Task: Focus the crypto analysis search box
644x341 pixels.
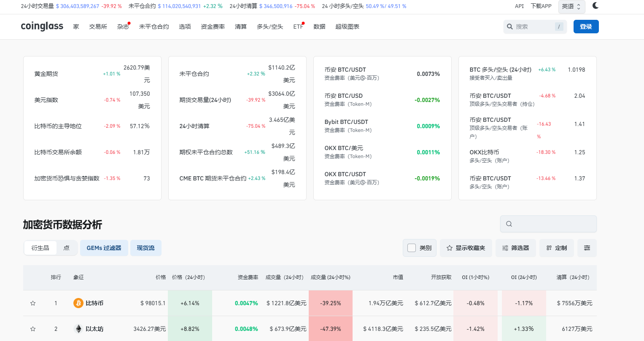Action: [x=548, y=224]
